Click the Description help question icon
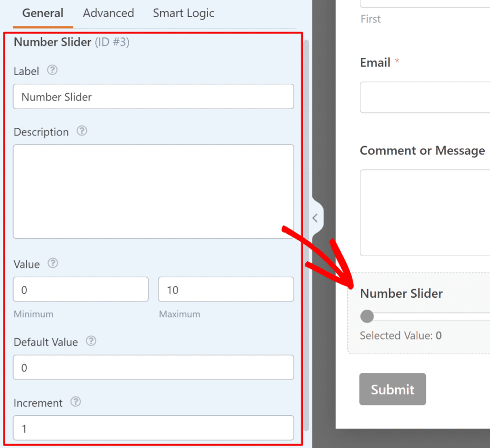The height and width of the screenshot is (448, 490). [82, 131]
